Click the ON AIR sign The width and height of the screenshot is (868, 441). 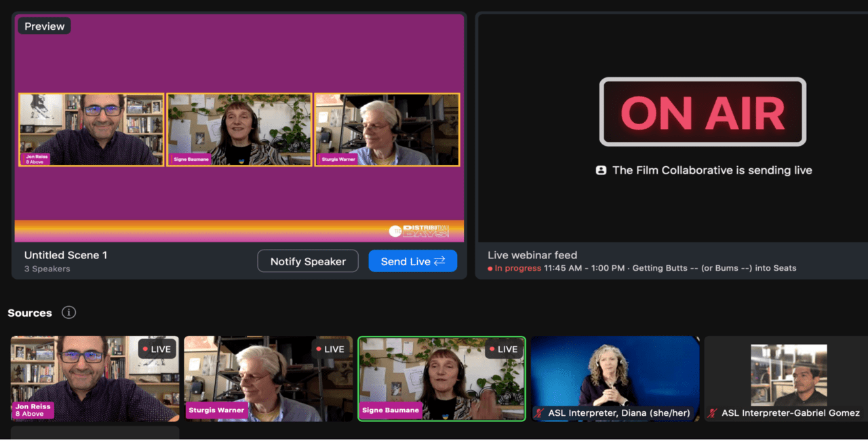tap(703, 112)
